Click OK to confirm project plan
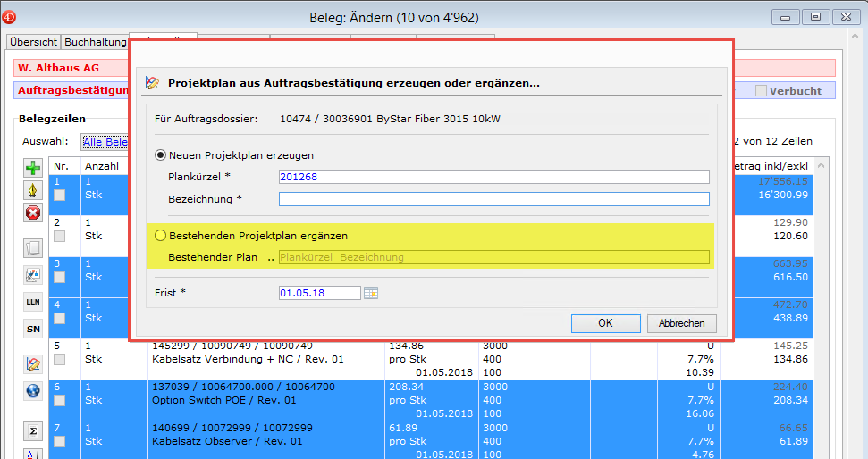 pos(605,323)
